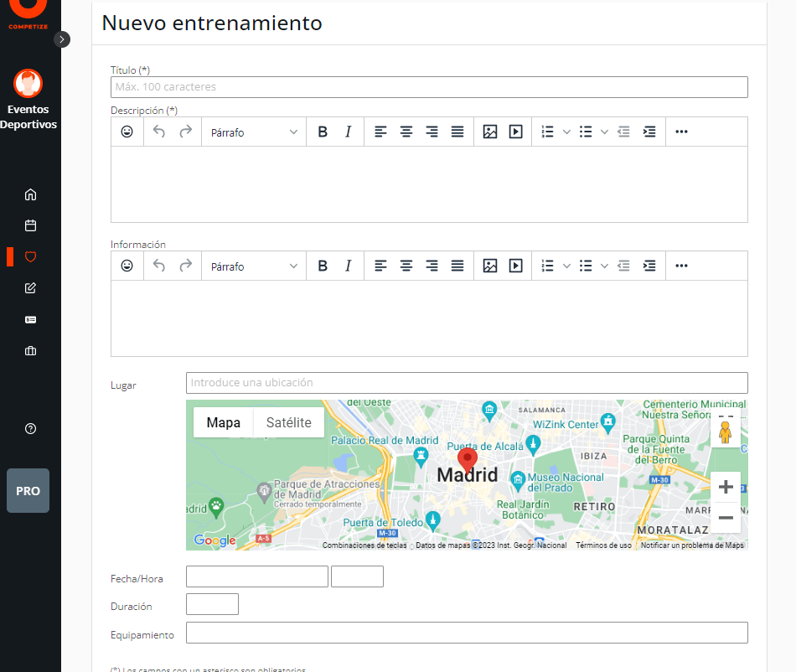Click the payment card icon in sidebar
Viewport: 796px width, 672px height.
(30, 319)
